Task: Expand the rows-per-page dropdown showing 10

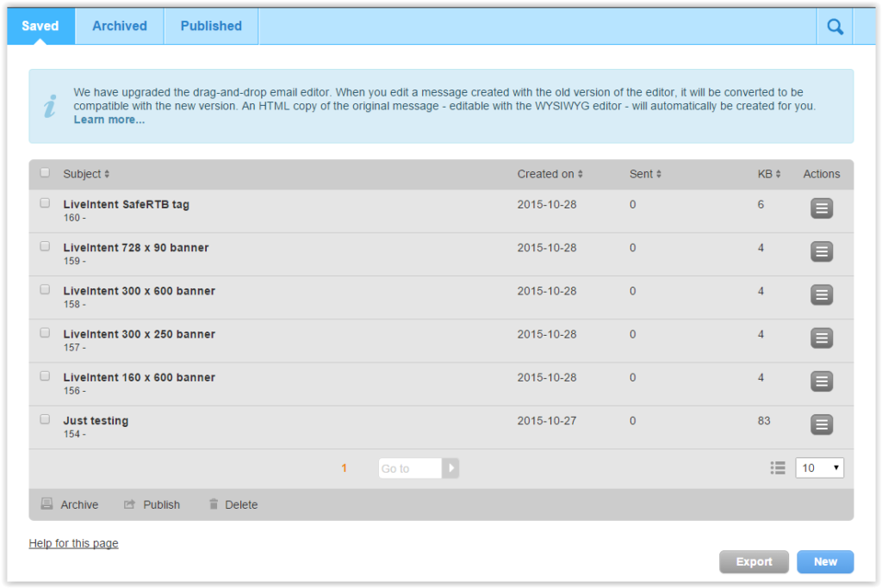Action: pos(819,467)
